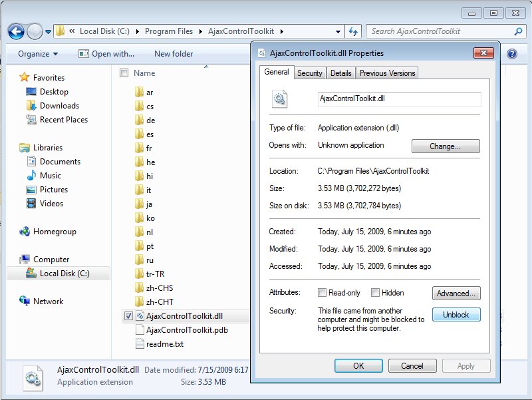
Task: Click the Libraries icon in navigation pane
Action: coord(25,147)
